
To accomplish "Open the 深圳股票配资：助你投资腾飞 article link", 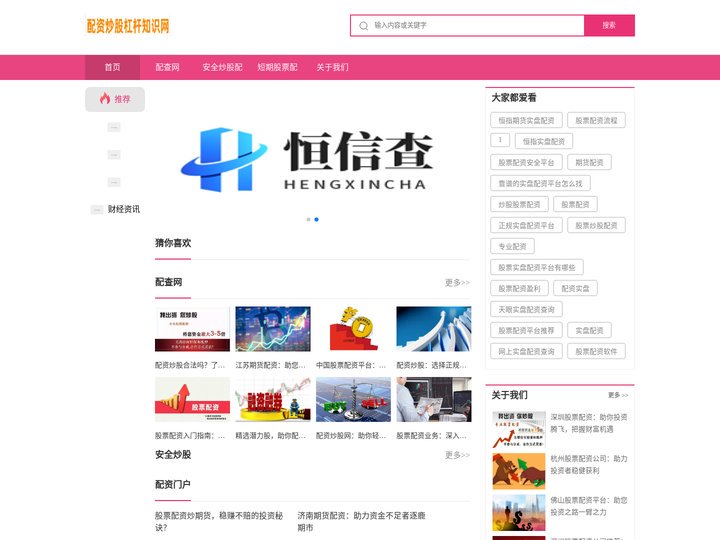I will click(x=589, y=423).
